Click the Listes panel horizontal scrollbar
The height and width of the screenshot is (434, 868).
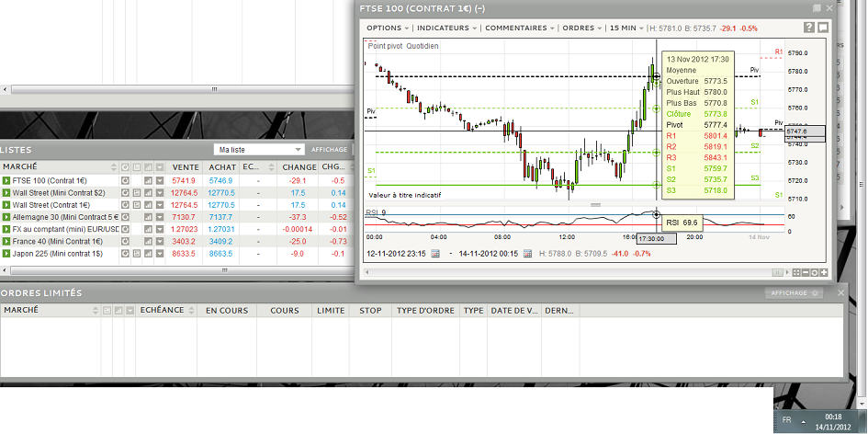click(183, 270)
